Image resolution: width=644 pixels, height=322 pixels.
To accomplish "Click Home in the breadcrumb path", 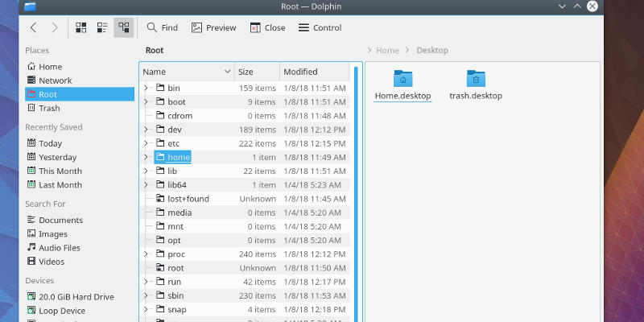I will [388, 51].
